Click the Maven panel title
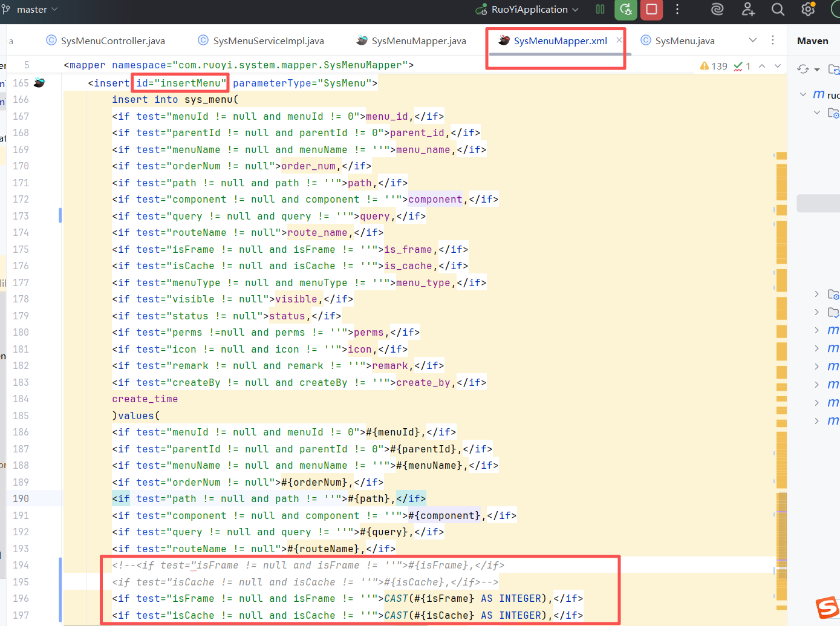This screenshot has height=626, width=840. 812,41
